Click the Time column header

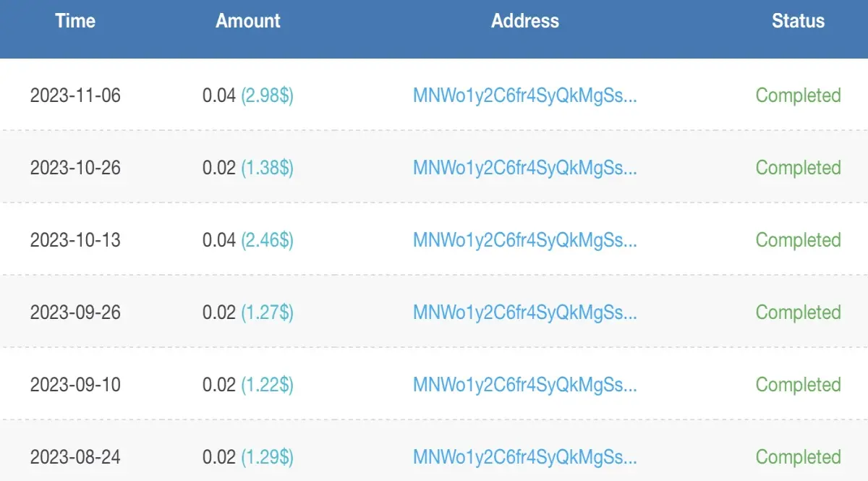click(x=75, y=21)
